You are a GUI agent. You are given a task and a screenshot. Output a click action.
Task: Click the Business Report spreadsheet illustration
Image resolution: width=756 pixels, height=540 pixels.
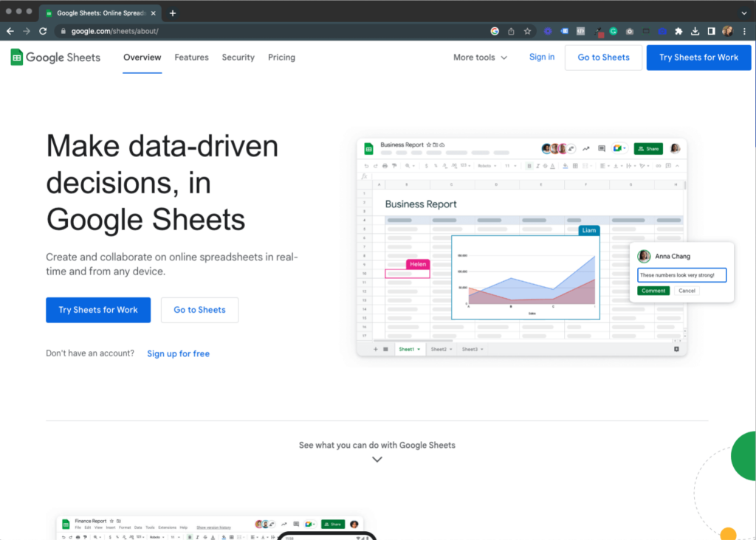pos(522,248)
